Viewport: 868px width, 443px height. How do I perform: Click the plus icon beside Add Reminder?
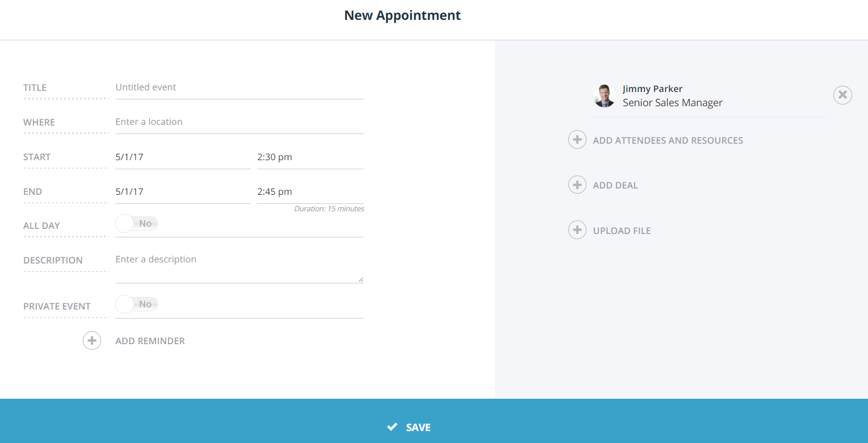[92, 341]
